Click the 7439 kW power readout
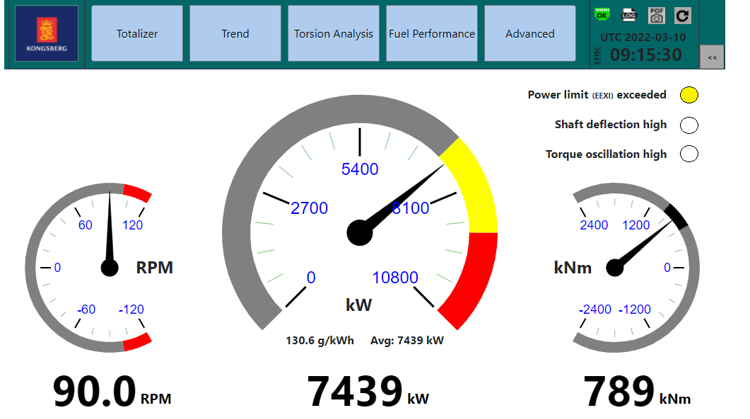750x419 pixels. [354, 391]
